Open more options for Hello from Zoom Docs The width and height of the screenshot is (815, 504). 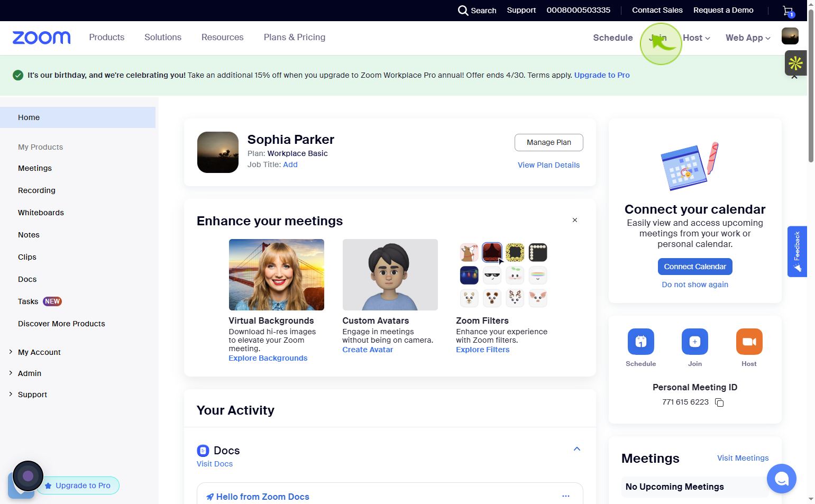[x=566, y=496]
